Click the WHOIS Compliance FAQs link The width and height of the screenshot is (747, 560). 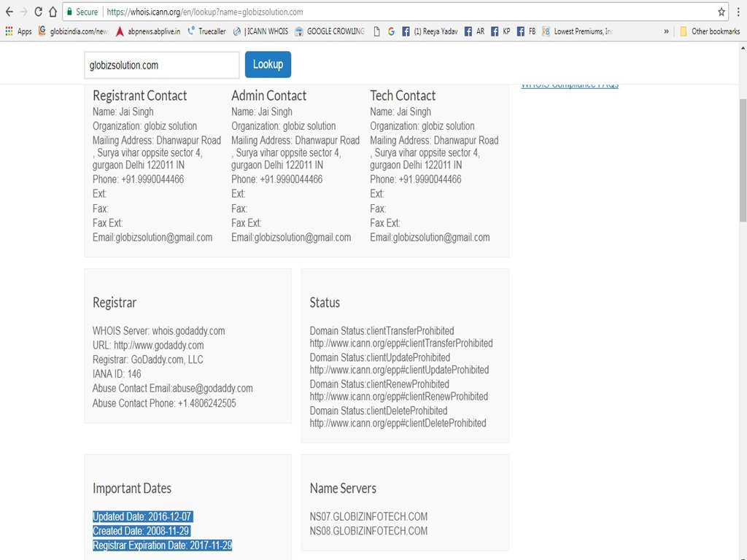pyautogui.click(x=569, y=85)
